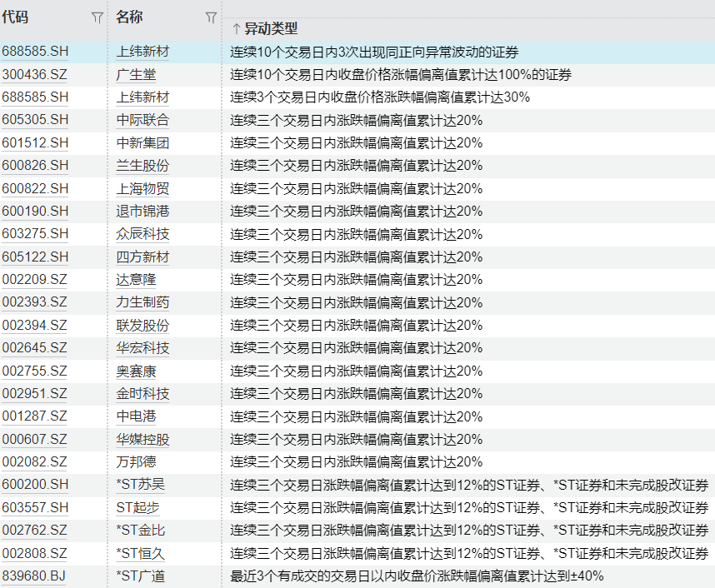Open stock code link 002951.SZ

tap(35, 393)
